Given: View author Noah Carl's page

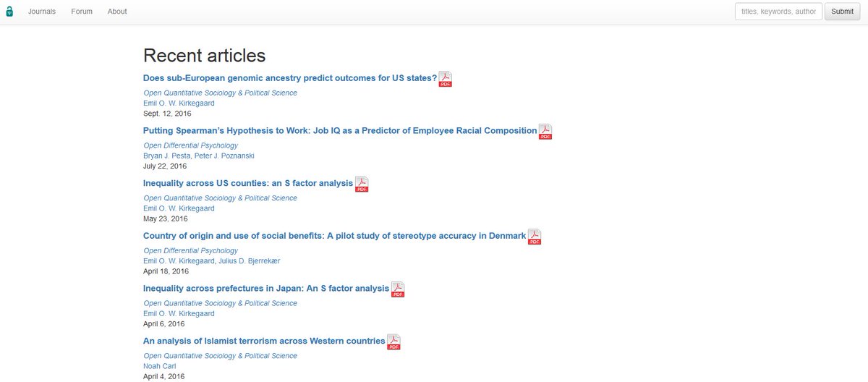Looking at the screenshot, I should [160, 366].
